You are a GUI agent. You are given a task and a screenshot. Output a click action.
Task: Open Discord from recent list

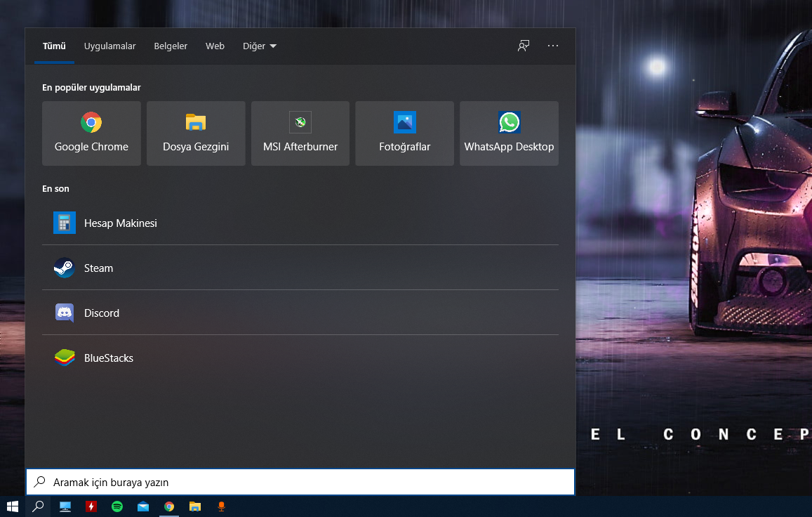point(300,313)
